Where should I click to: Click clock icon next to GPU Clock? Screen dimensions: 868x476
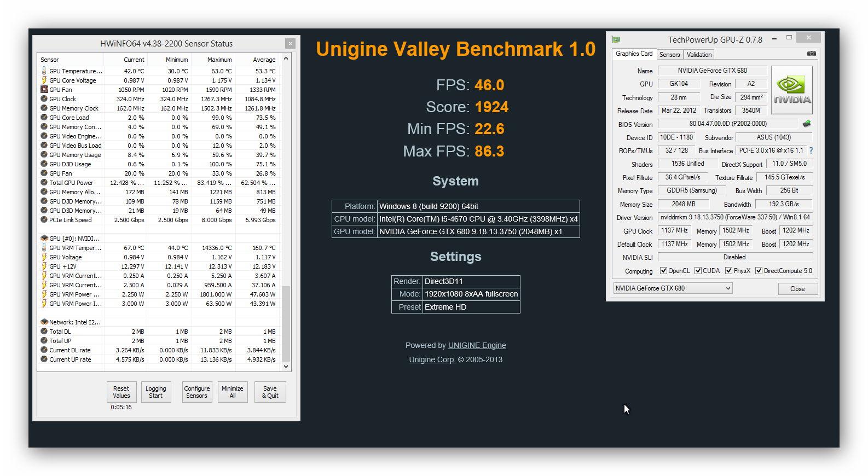[x=44, y=99]
